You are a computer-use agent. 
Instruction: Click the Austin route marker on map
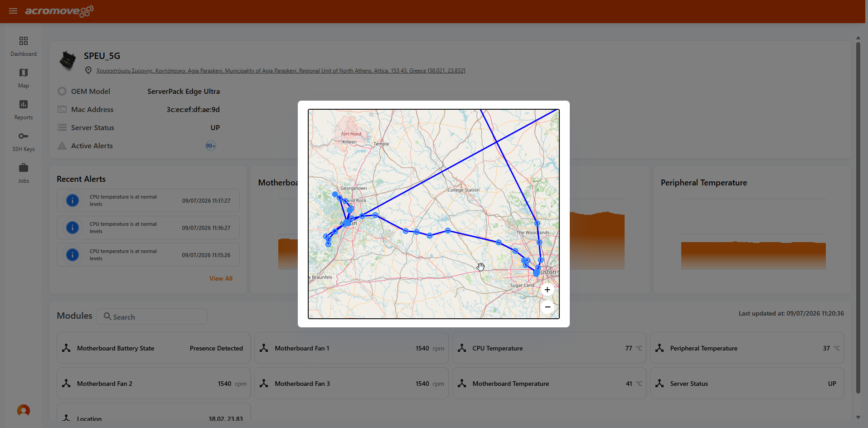tap(347, 223)
